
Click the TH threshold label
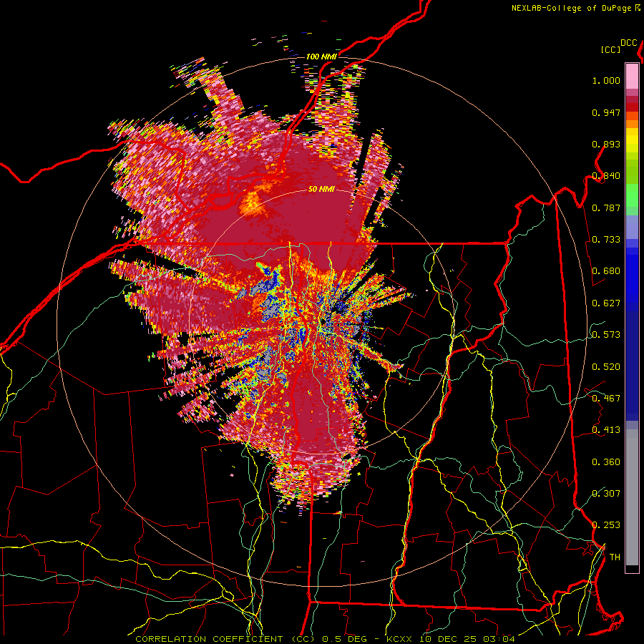[x=615, y=557]
